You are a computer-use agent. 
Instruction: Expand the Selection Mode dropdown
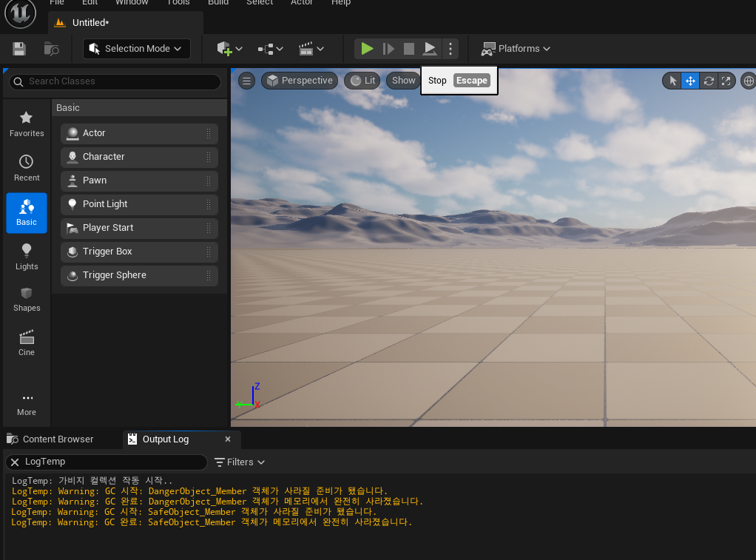(x=137, y=49)
